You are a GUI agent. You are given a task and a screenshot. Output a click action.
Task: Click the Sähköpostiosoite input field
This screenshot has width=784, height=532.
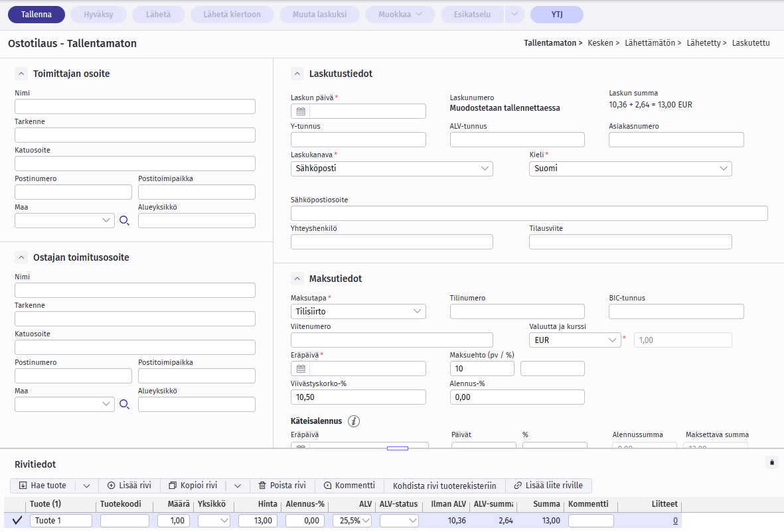point(529,213)
